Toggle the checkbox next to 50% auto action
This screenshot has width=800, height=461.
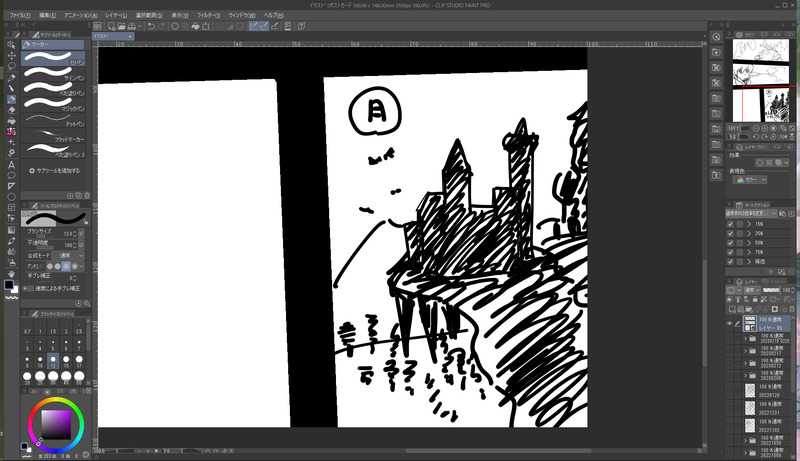[731, 243]
